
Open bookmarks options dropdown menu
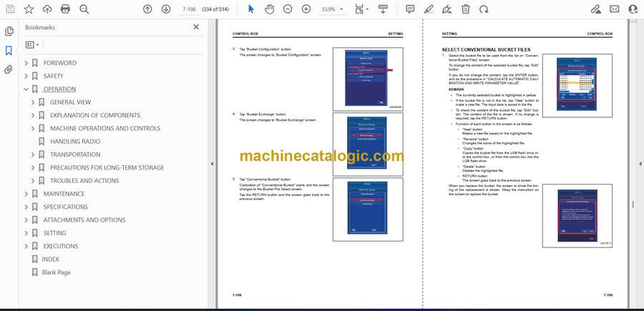click(x=32, y=45)
